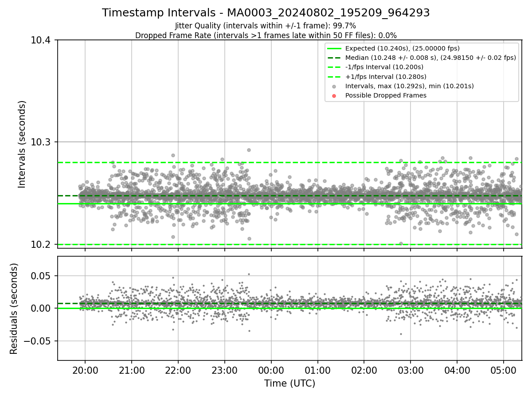Viewport: 532px width, 399px height.
Task: Click legend entry 'Median (10.248 +/- 0.008 s)'
Action: point(430,58)
